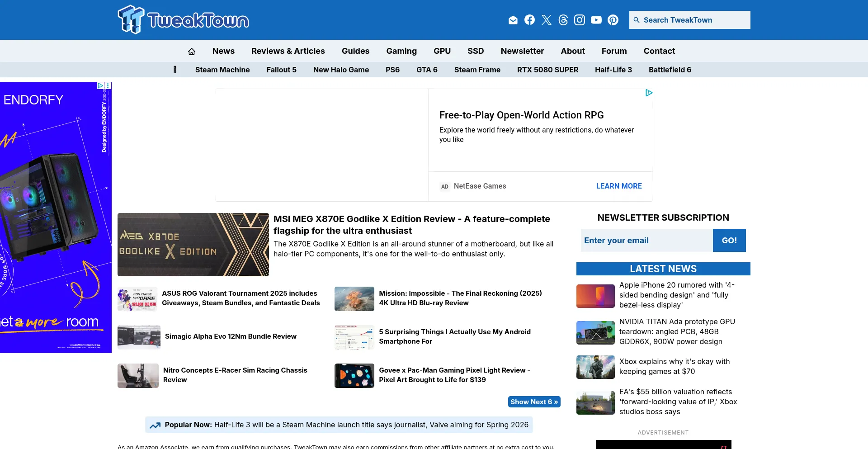The width and height of the screenshot is (868, 449).
Task: Open the email newsletter envelope icon
Action: coord(513,20)
